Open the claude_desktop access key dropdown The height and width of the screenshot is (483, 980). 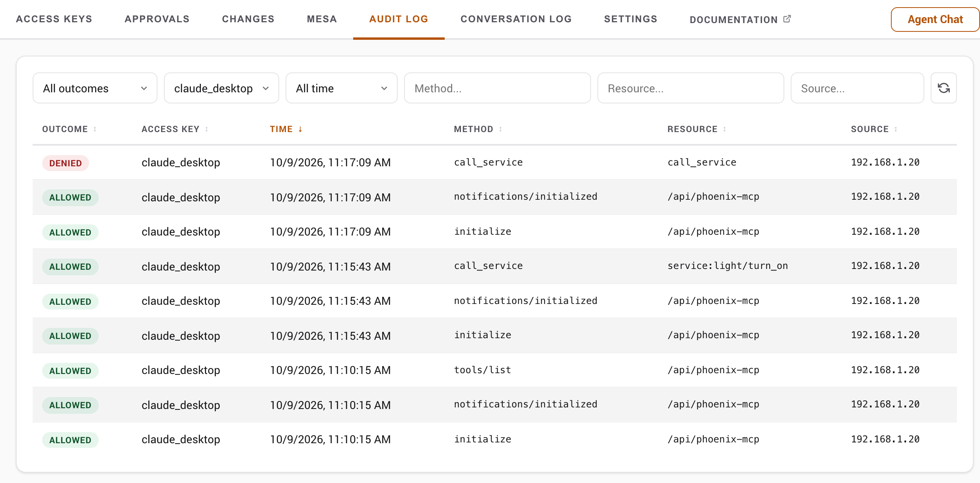(222, 88)
